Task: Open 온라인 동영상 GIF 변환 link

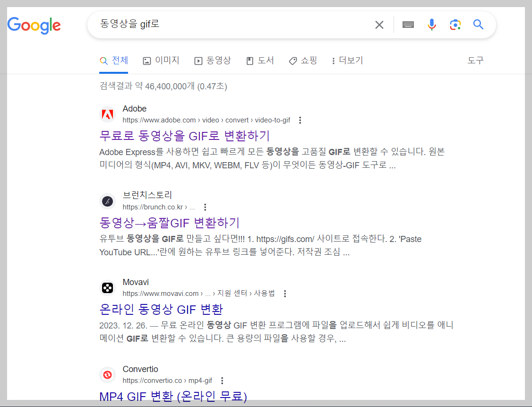Action: [161, 310]
